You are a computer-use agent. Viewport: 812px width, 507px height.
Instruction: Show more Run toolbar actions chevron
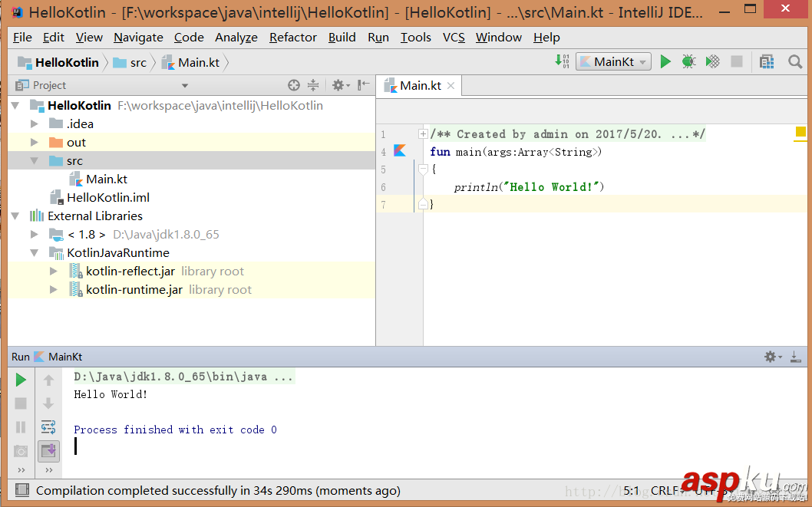(21, 469)
